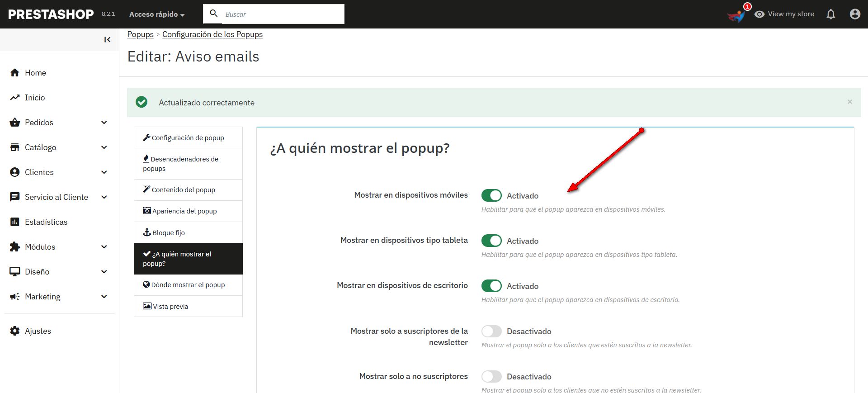This screenshot has height=393, width=868.
Task: Open the Vista previa tab
Action: (188, 306)
